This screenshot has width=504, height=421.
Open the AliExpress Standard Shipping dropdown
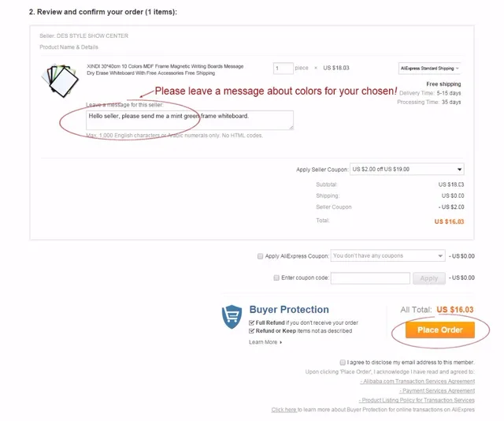tap(429, 69)
